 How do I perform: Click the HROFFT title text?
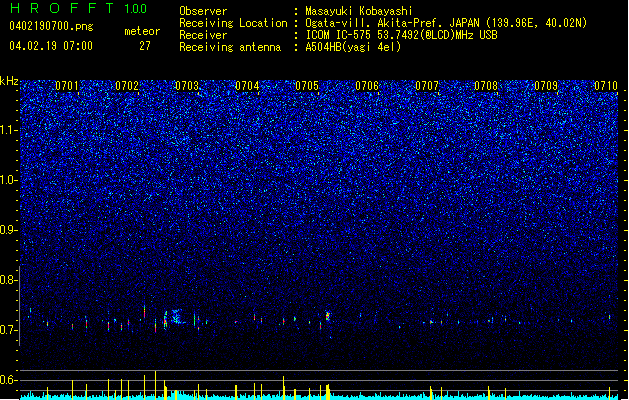(62, 8)
